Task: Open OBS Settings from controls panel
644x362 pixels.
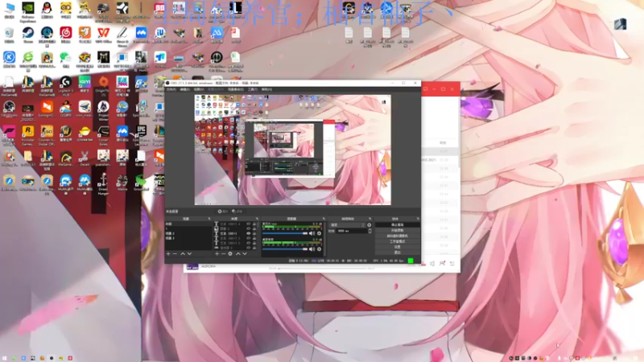Action: (397, 247)
